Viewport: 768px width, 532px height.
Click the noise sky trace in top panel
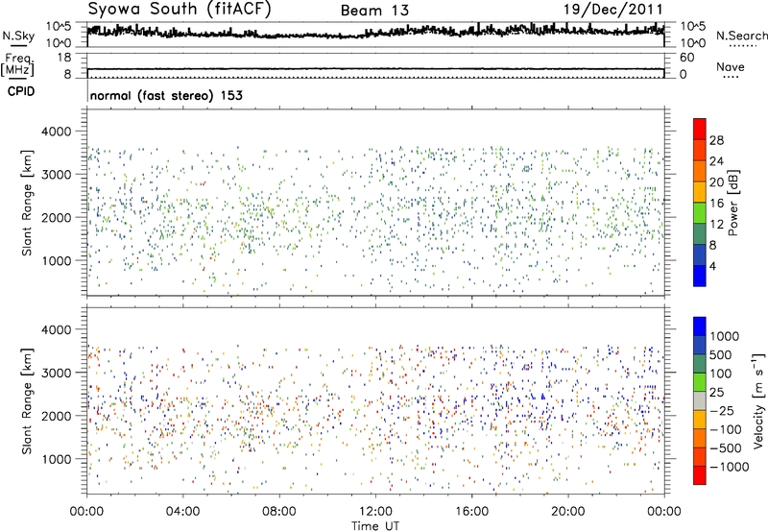point(375,34)
